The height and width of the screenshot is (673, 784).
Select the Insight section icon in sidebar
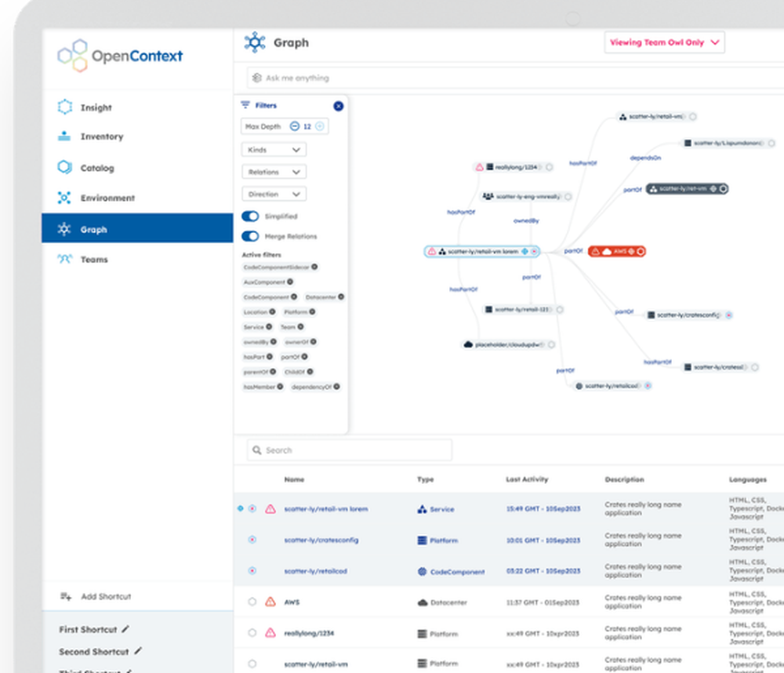pyautogui.click(x=67, y=107)
